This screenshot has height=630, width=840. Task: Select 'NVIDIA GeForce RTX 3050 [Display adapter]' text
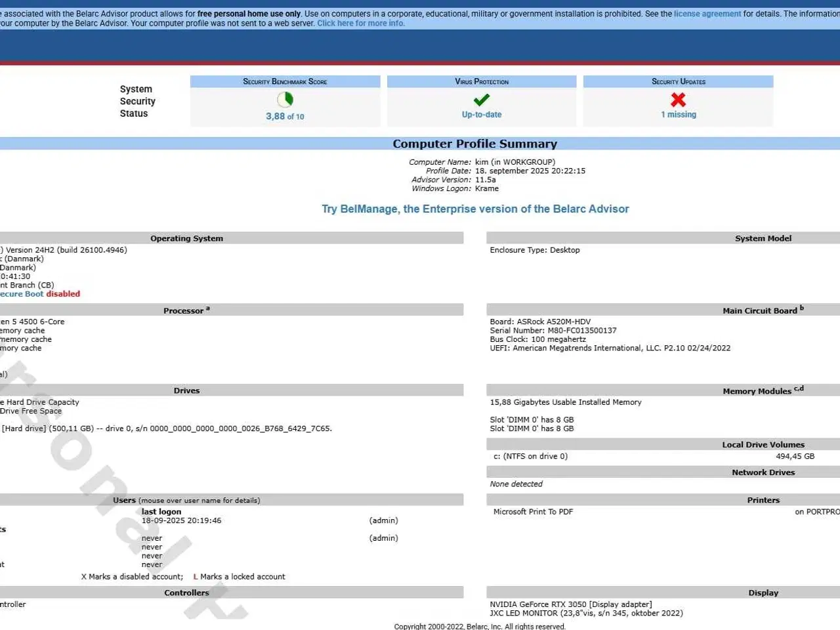571,604
